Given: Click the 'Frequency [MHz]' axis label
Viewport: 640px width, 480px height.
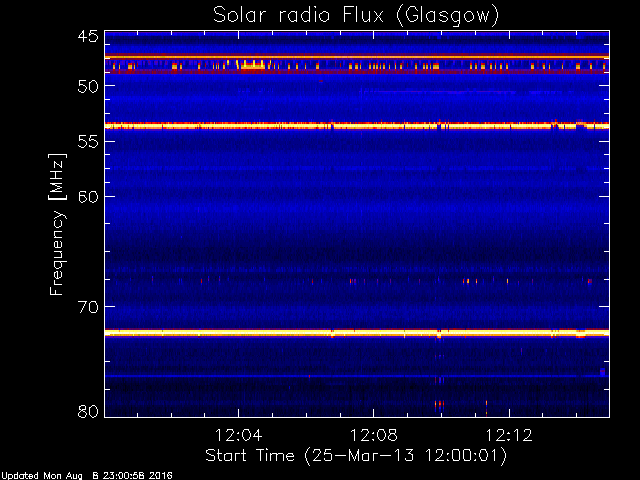Looking at the screenshot, I should (x=57, y=224).
